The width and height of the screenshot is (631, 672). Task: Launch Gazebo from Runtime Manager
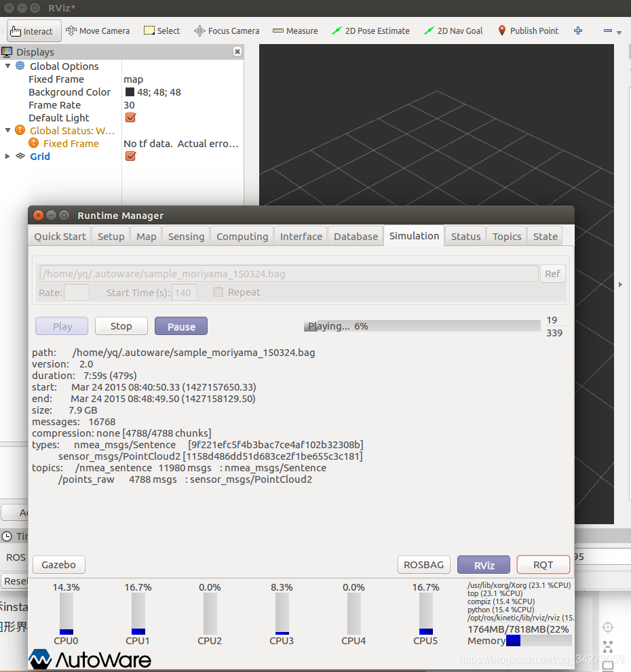[x=59, y=564]
